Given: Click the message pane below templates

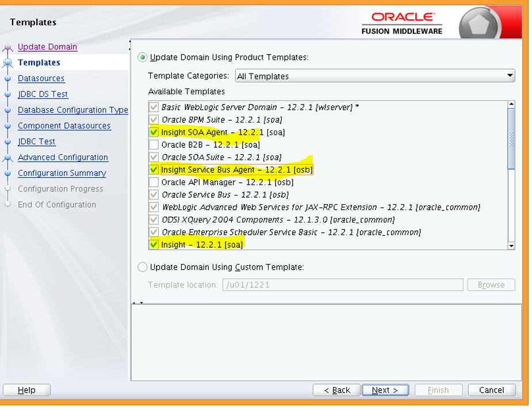Looking at the screenshot, I should click(x=327, y=343).
